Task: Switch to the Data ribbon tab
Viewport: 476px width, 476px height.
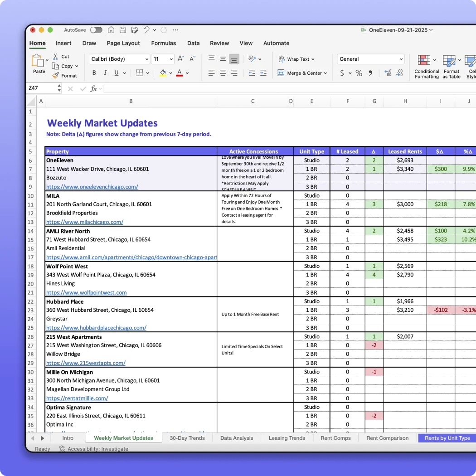Action: pyautogui.click(x=194, y=43)
